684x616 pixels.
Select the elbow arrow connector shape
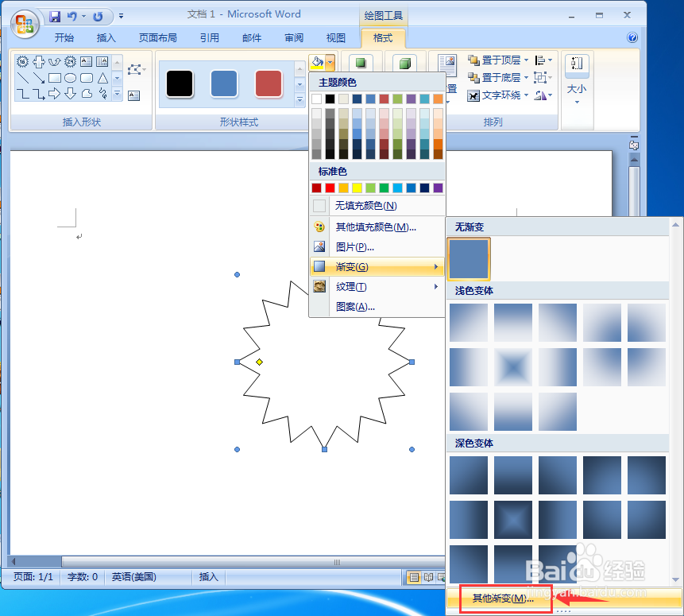tap(39, 94)
